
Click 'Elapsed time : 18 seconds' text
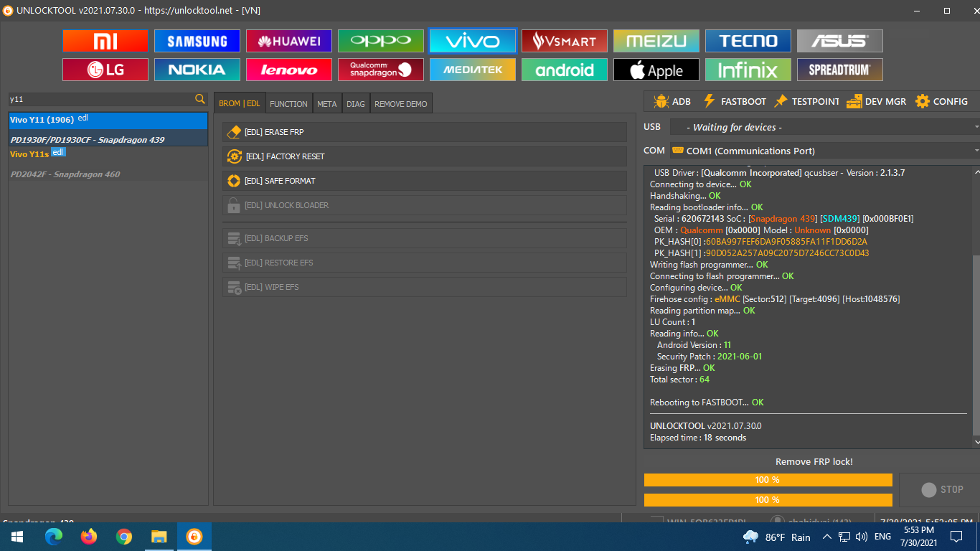(698, 438)
